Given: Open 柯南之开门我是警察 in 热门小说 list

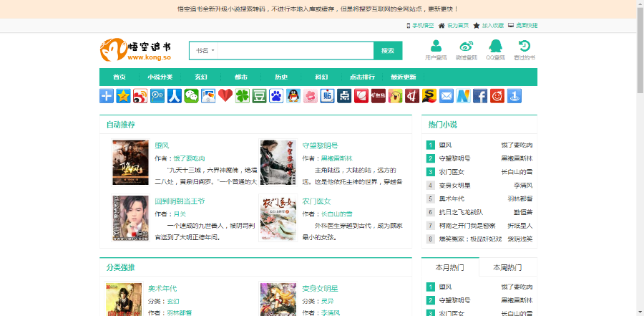Looking at the screenshot, I should pos(467,226).
